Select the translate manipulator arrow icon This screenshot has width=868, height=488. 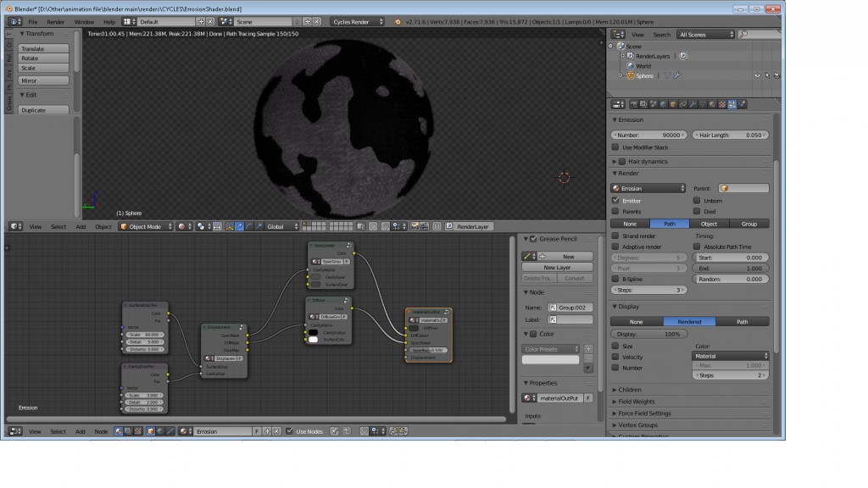coord(238,227)
